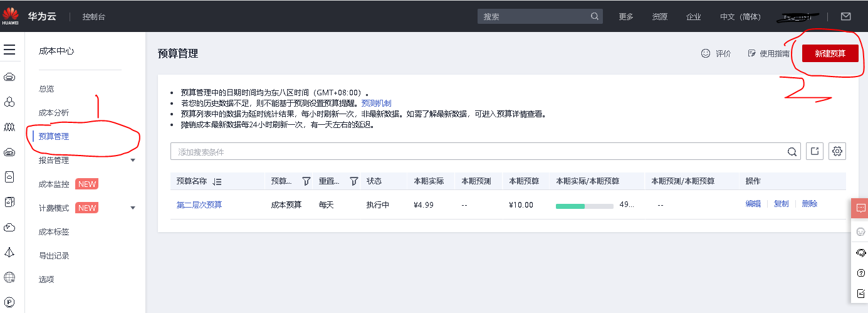Open 成本标签 in the side menu
Viewport: 868px width, 313px height.
(54, 232)
